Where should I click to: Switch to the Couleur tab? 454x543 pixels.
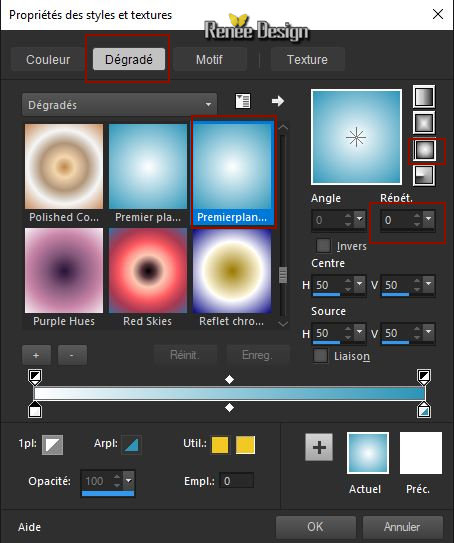(48, 60)
